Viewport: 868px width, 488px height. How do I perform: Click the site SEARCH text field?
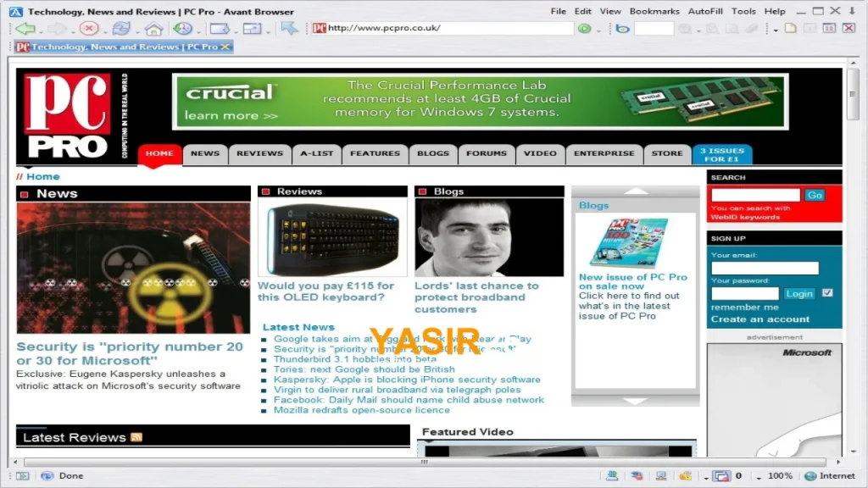(x=755, y=195)
